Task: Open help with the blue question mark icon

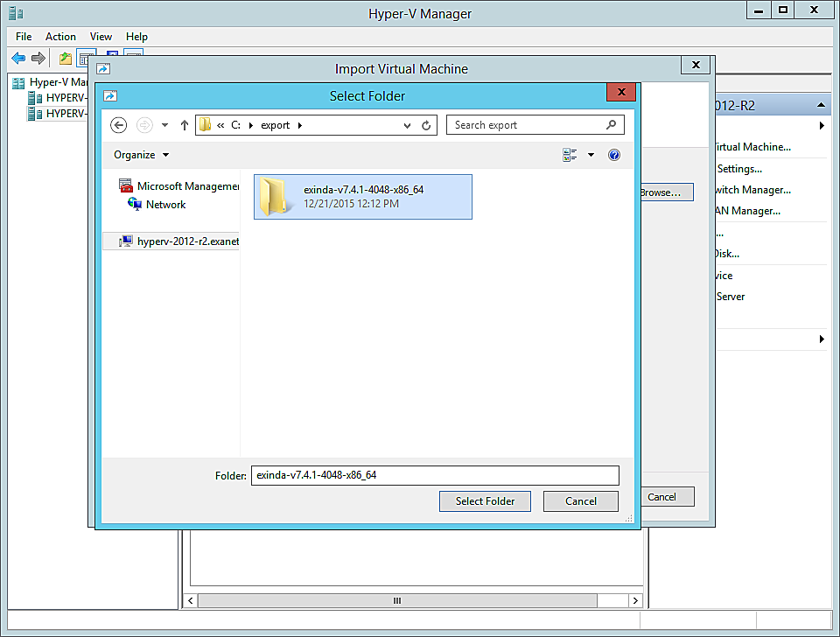Action: point(614,155)
